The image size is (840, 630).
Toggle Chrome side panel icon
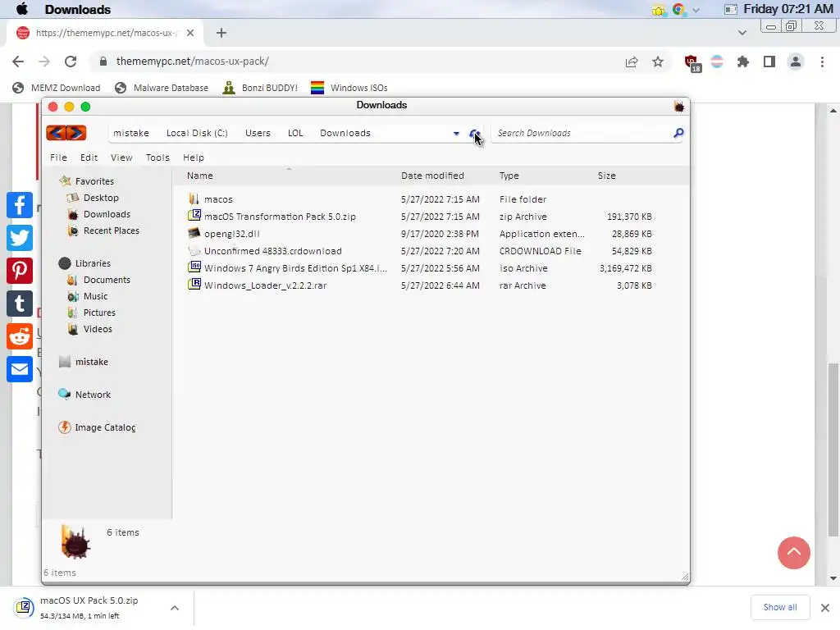pos(769,62)
